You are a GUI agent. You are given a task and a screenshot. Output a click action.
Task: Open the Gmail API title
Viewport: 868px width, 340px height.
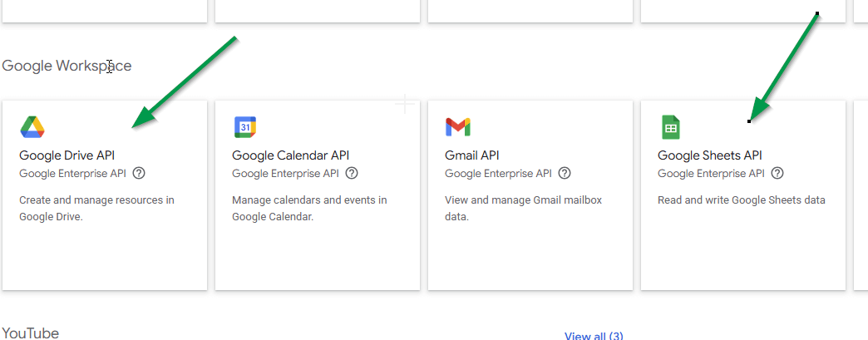coord(471,155)
